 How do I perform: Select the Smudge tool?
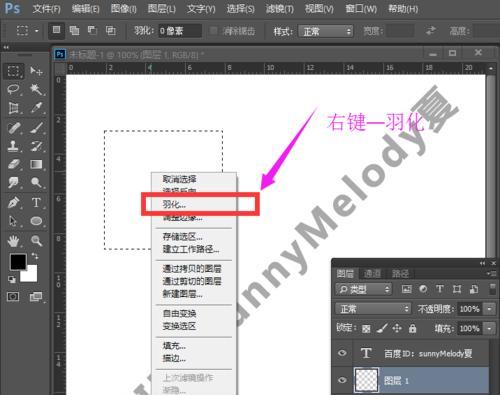tap(13, 182)
